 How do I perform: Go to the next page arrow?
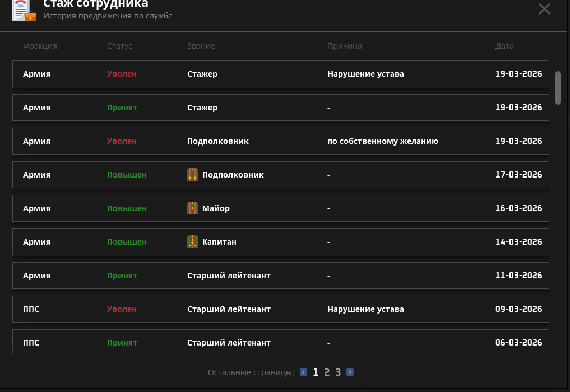(350, 372)
